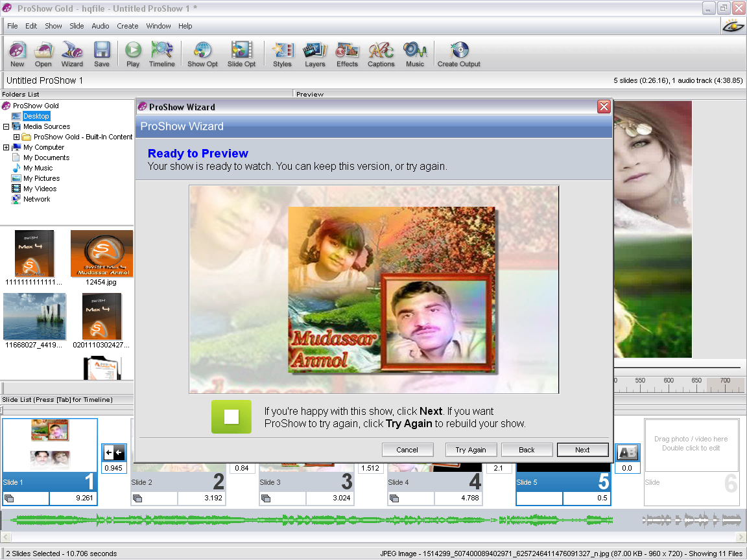This screenshot has width=747, height=560.
Task: Edit transition time 0.945 field
Action: pyautogui.click(x=113, y=468)
